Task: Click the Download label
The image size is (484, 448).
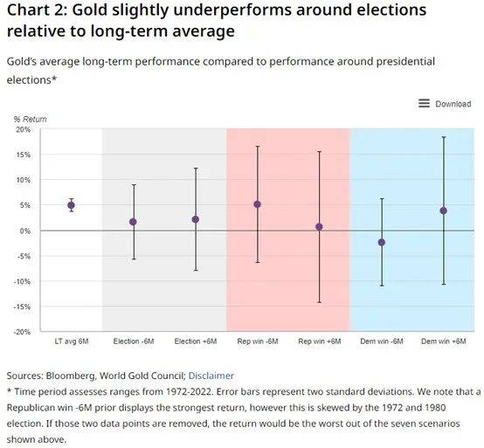Action: tap(453, 104)
